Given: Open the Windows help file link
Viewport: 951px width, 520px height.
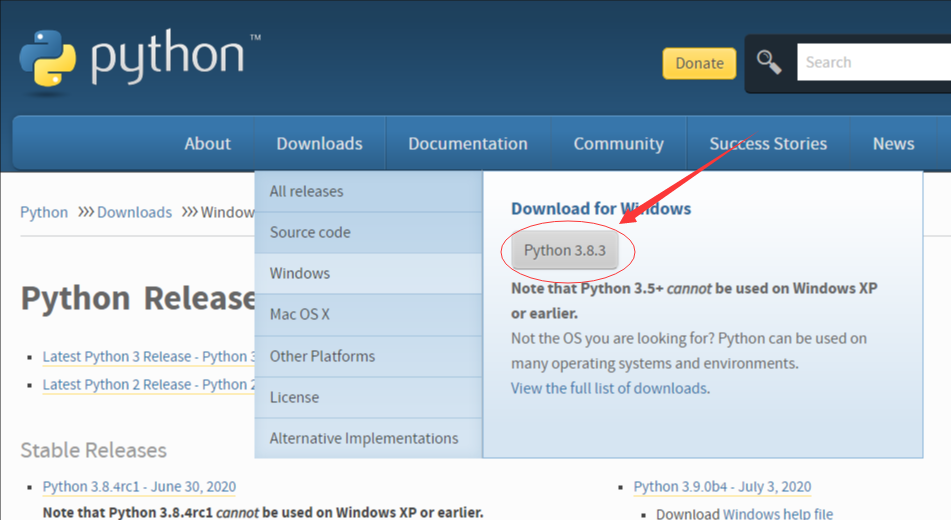Looking at the screenshot, I should click(778, 513).
